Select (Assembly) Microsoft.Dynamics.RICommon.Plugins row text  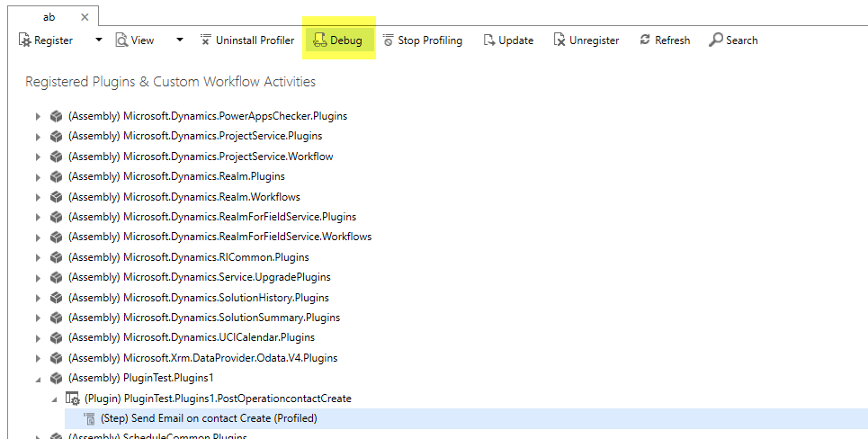tap(188, 257)
